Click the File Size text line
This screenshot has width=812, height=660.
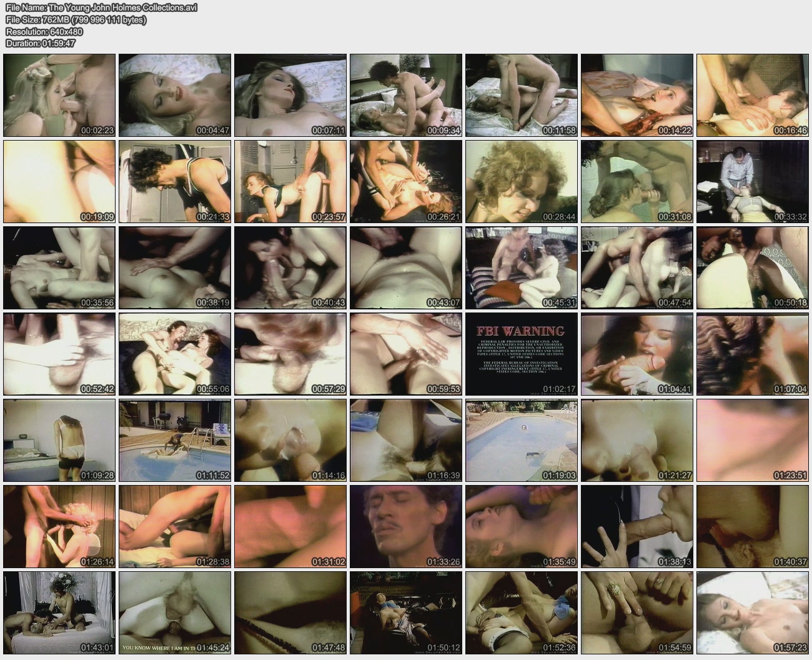tap(76, 20)
